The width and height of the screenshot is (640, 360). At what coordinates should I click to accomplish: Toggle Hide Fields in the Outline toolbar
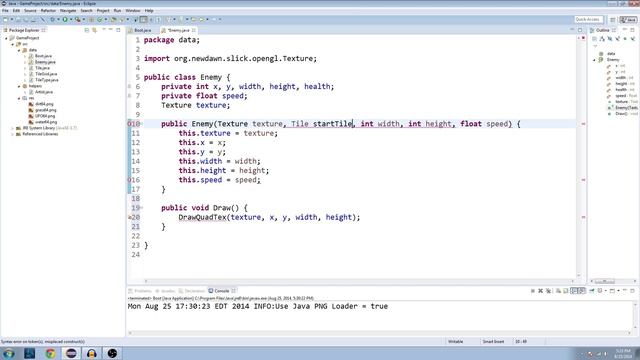point(610,39)
